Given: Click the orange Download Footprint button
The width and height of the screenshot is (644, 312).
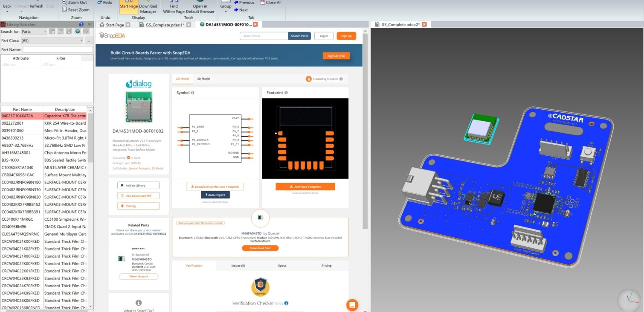Looking at the screenshot, I should click(305, 187).
